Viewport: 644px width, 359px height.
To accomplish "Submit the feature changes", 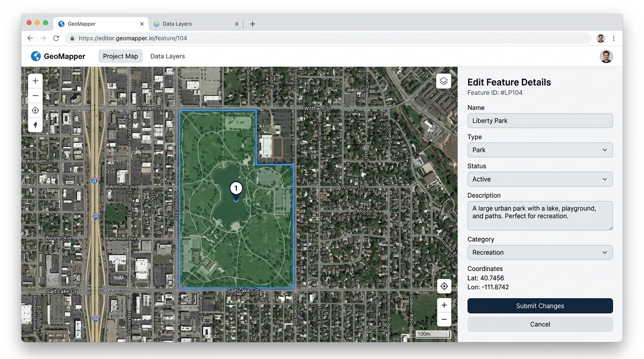I will (540, 306).
